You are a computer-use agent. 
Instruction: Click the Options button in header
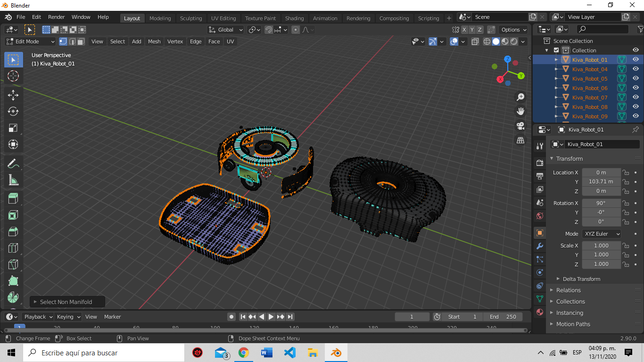514,30
